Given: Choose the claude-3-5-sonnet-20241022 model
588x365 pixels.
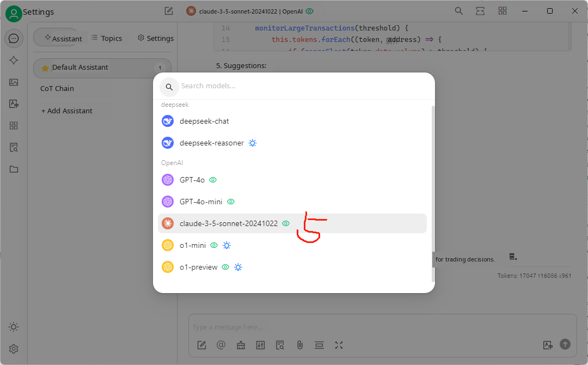Looking at the screenshot, I should 292,223.
